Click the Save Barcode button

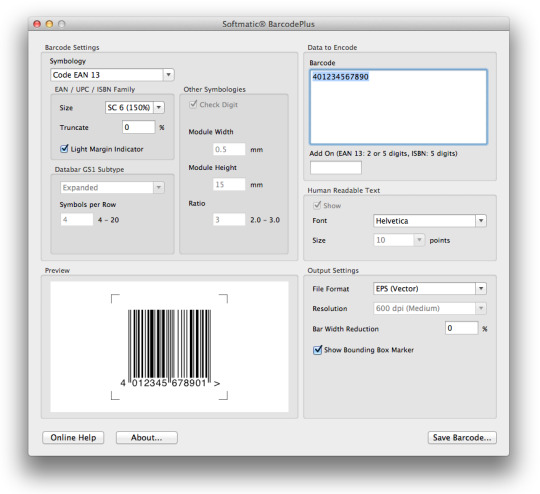click(462, 438)
